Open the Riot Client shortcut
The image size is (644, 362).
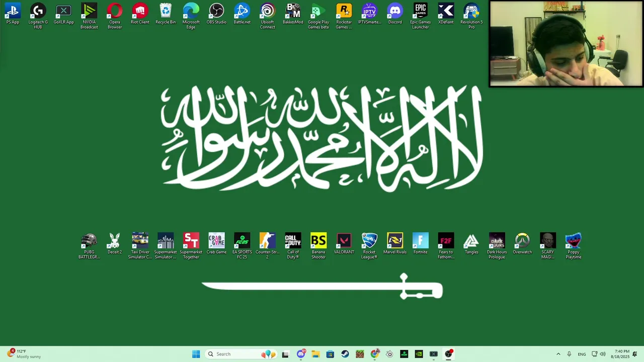[140, 14]
